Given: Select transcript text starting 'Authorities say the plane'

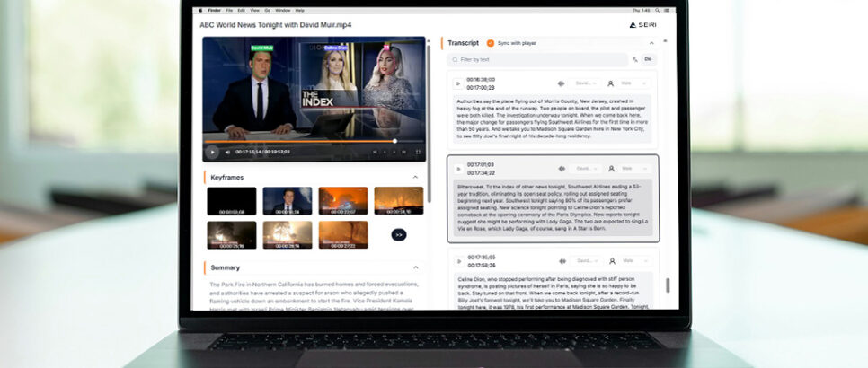Looking at the screenshot, I should 552,118.
